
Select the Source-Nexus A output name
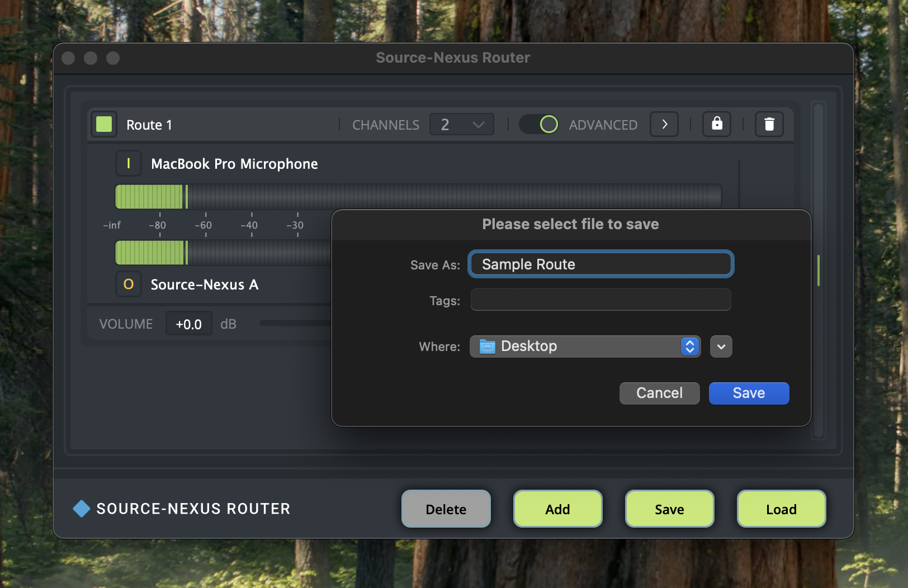click(x=205, y=284)
